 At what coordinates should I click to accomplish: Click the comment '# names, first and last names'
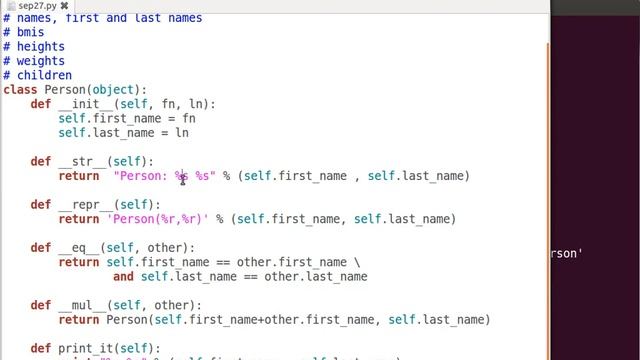pyautogui.click(x=102, y=18)
